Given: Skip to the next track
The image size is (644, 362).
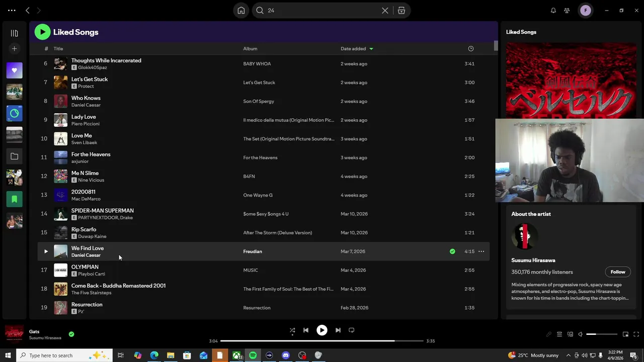Looking at the screenshot, I should [338, 330].
